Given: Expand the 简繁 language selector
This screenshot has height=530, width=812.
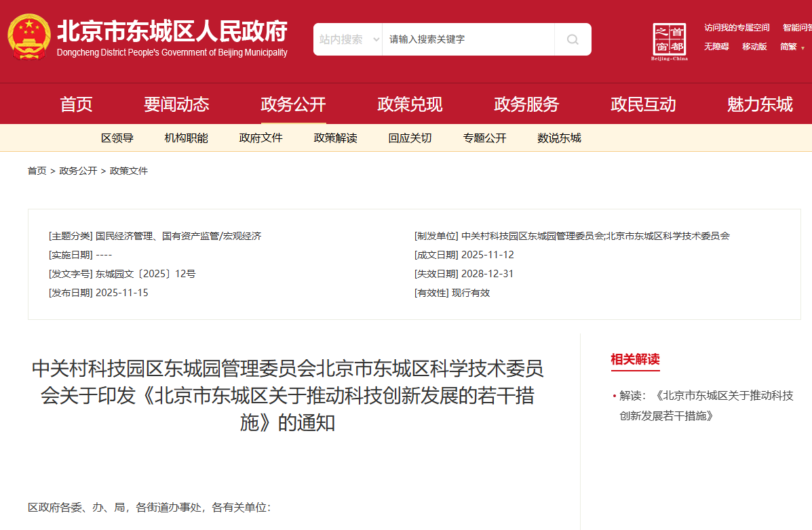Looking at the screenshot, I should tap(790, 47).
